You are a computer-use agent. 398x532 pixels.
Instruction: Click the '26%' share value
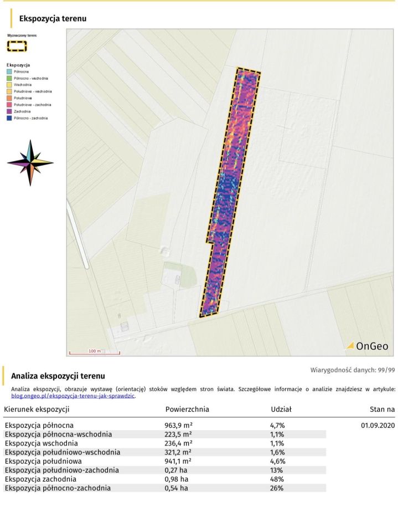pos(277,488)
